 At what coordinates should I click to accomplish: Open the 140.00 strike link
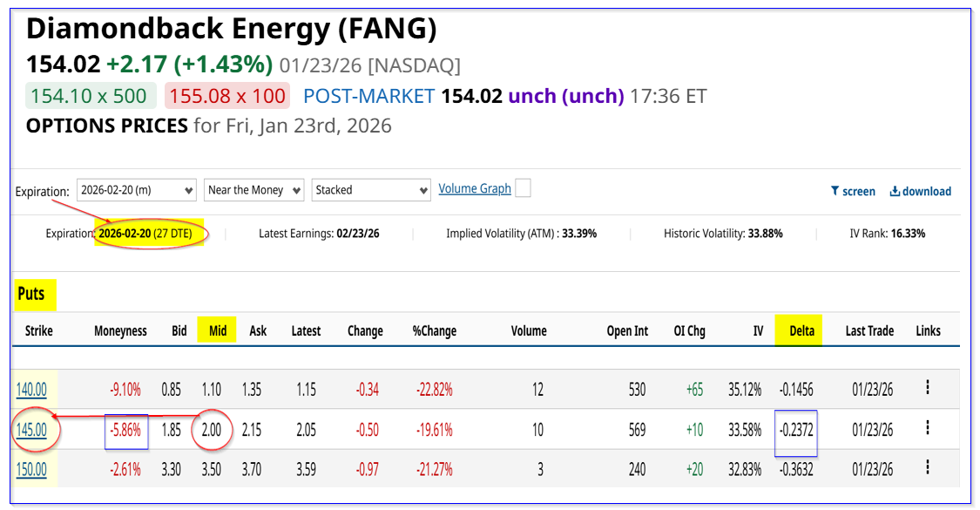[x=31, y=389]
